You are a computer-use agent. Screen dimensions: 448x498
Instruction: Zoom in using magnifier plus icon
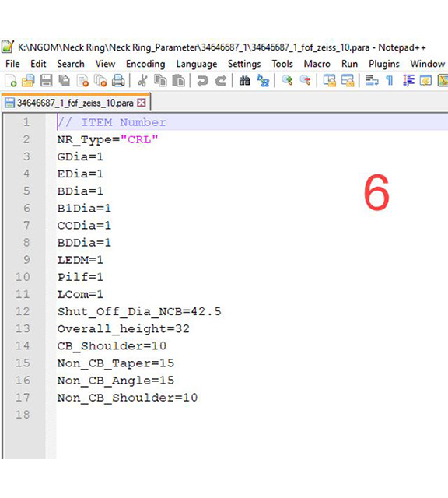[287, 81]
